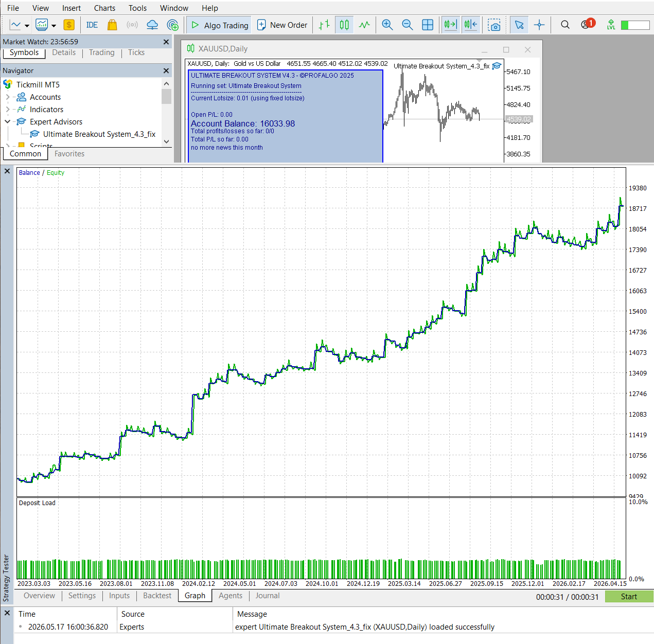This screenshot has width=654, height=644.
Task: Maximize the XAUUSD,Daily chart window
Action: pyautogui.click(x=506, y=49)
